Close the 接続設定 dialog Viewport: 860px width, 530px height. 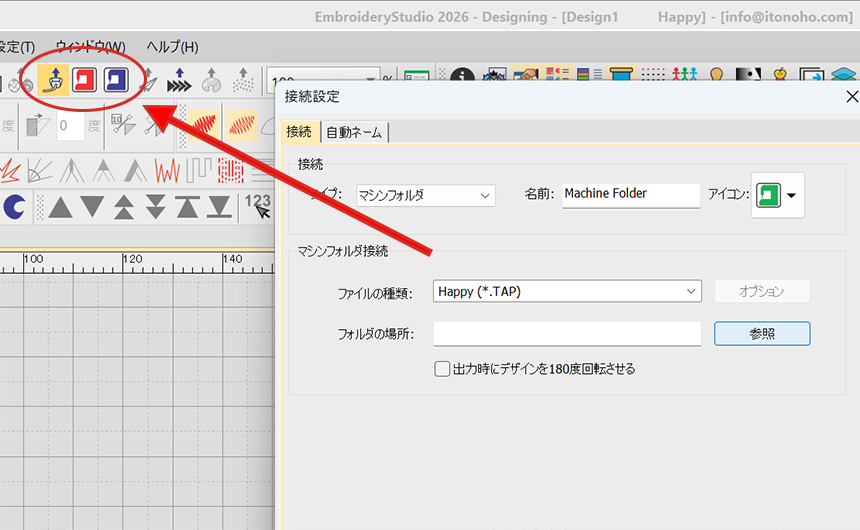click(x=851, y=97)
